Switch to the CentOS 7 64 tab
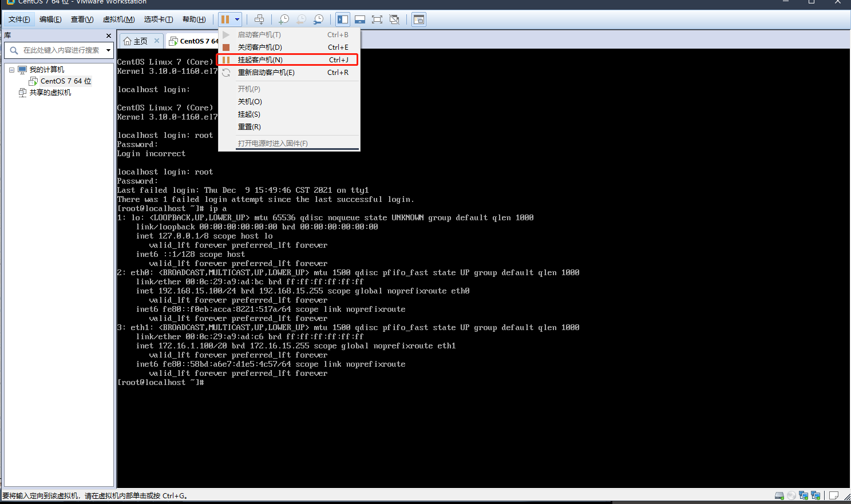851x504 pixels. click(193, 41)
